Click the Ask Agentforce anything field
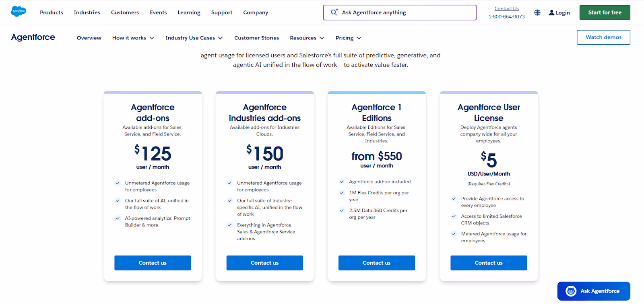This screenshot has height=305, width=644. pyautogui.click(x=399, y=12)
